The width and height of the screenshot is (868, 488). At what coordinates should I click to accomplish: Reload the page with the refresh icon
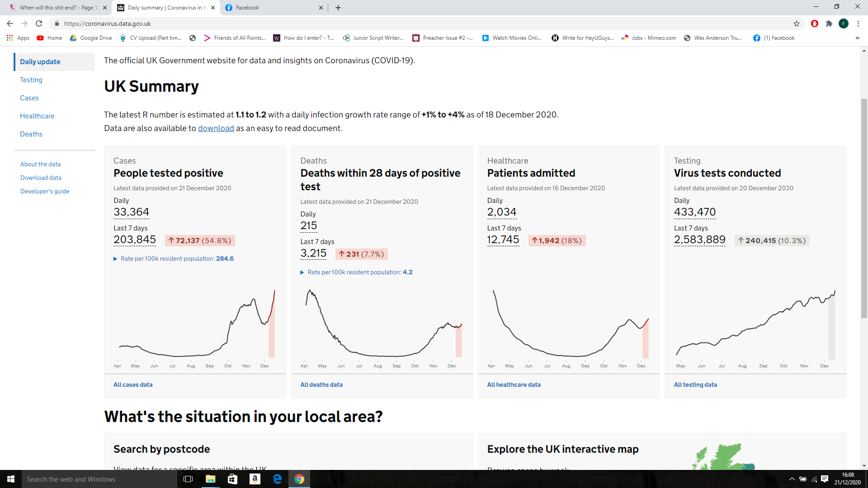[x=39, y=23]
